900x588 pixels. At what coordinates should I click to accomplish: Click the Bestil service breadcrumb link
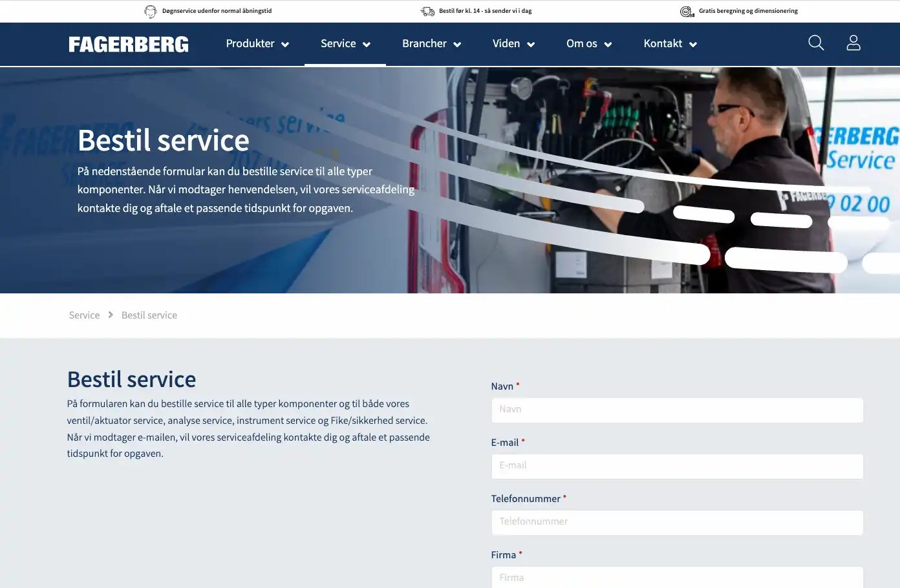(x=149, y=315)
